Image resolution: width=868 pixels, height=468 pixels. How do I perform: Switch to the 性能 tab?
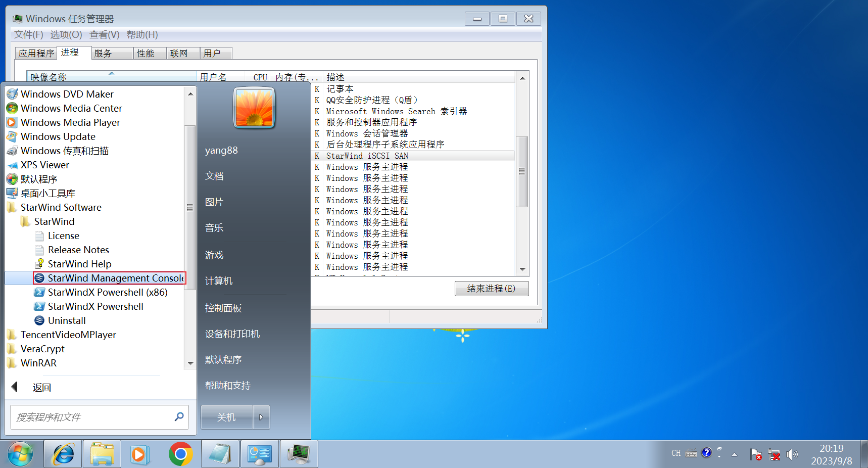[146, 54]
